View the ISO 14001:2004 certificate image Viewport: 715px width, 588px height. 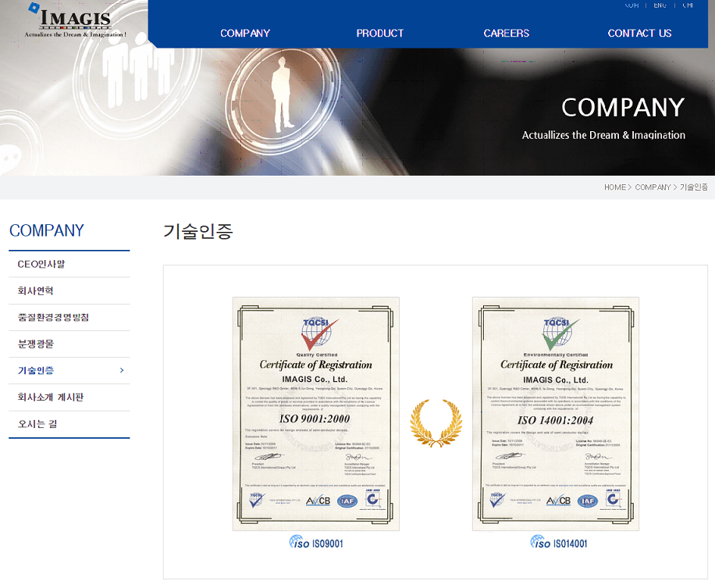pos(556,414)
